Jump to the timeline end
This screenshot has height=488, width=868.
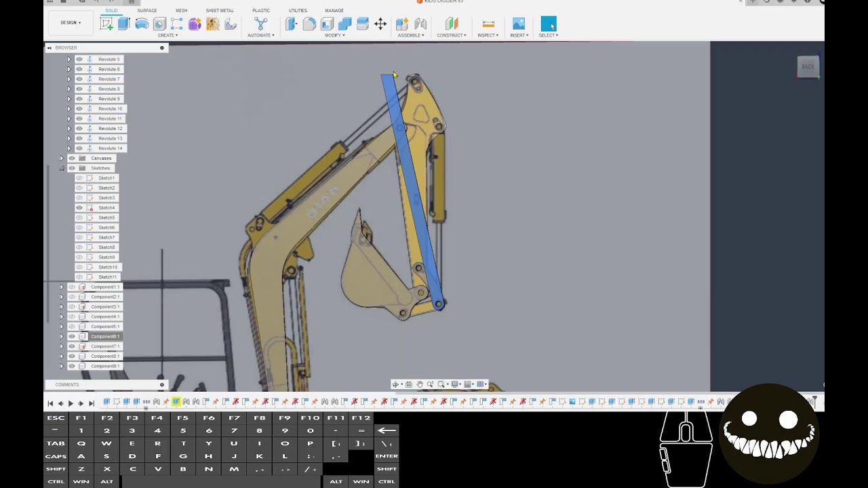click(91, 403)
